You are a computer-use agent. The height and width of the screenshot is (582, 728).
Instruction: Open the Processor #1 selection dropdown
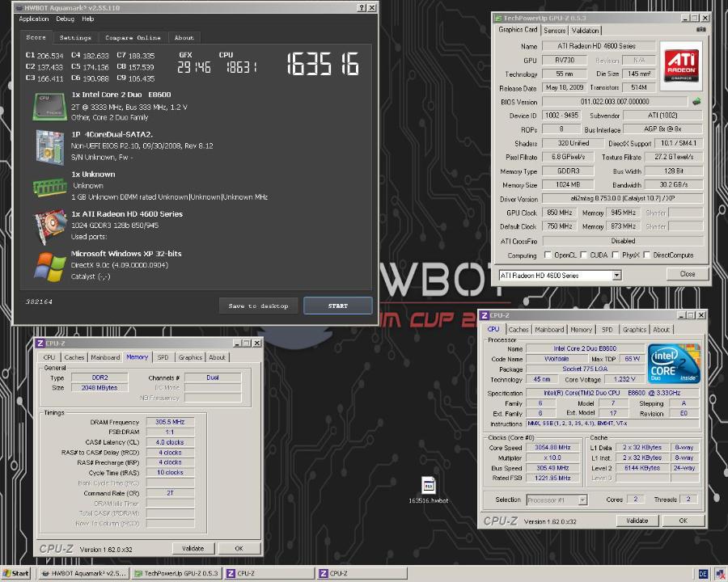pos(582,500)
